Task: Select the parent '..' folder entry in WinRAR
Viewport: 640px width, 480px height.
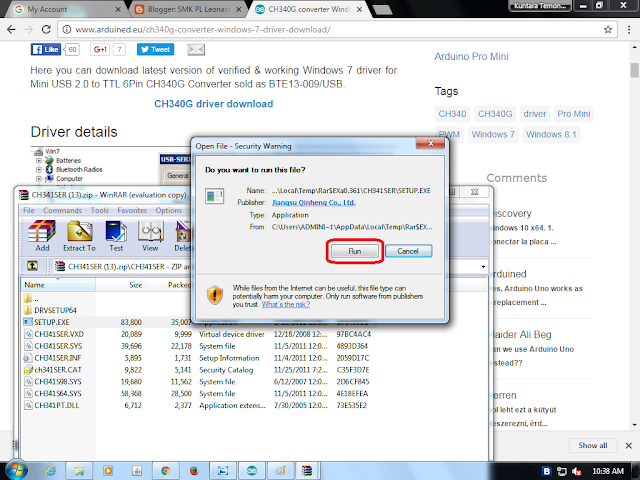Action: tap(31, 298)
